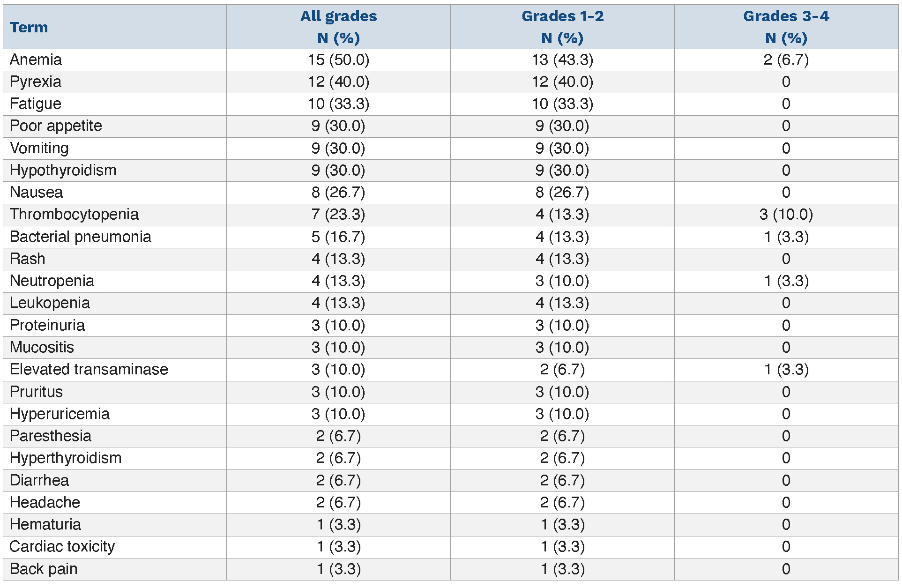Select the Pyrexia term cell
The image size is (902, 588).
click(36, 82)
